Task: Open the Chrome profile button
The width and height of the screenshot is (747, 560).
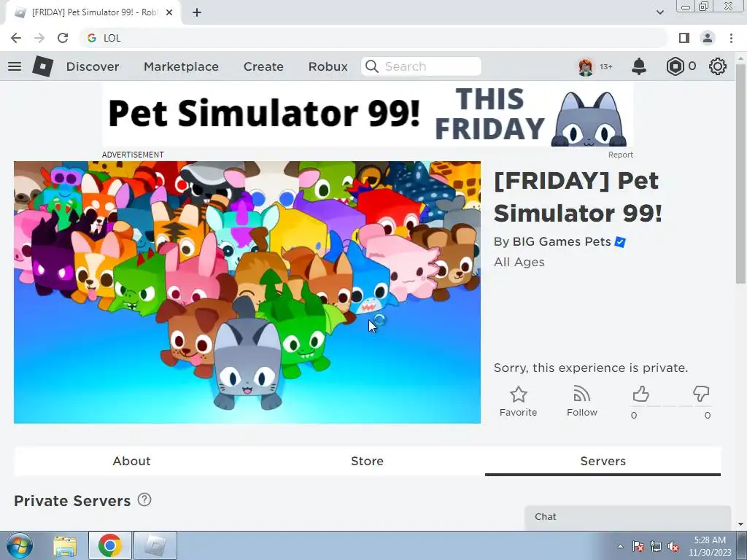Action: click(708, 38)
